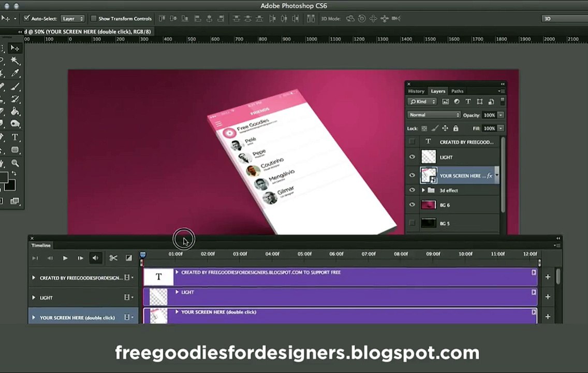Hide the BG 6 layer
The height and width of the screenshot is (373, 588).
click(412, 205)
